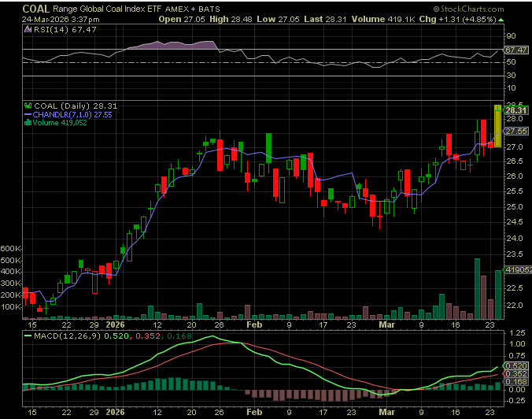Click the MACD(12,26,9) legend label
Image resolution: width=532 pixels, height=419 pixels.
(67, 336)
